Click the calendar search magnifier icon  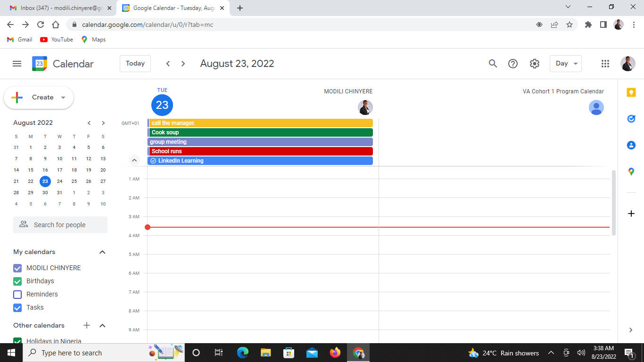pyautogui.click(x=493, y=64)
